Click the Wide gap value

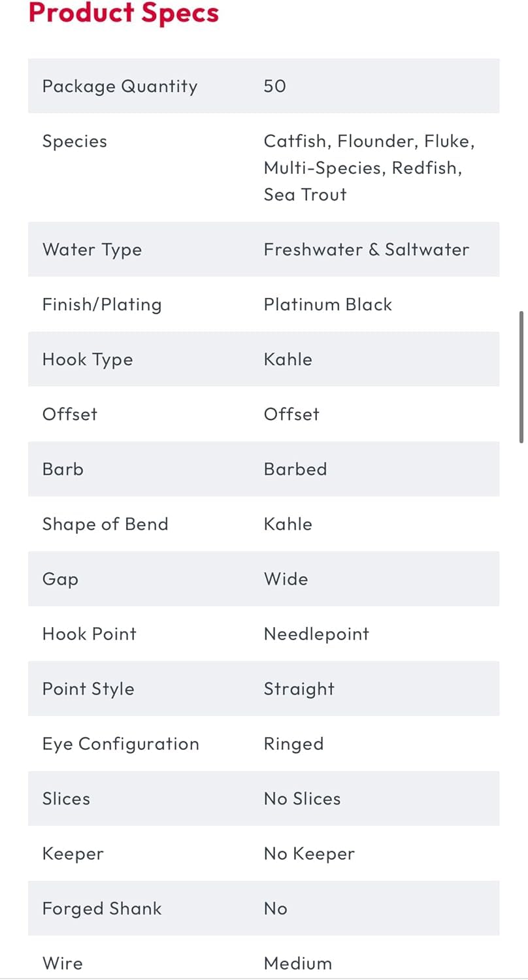point(286,579)
